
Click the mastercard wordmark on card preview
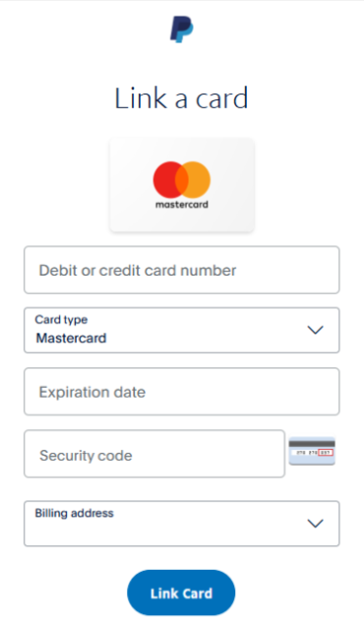pyautogui.click(x=182, y=205)
